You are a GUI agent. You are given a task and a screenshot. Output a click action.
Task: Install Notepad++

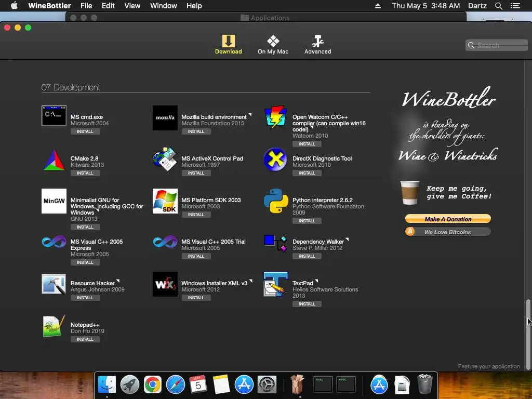(x=85, y=339)
